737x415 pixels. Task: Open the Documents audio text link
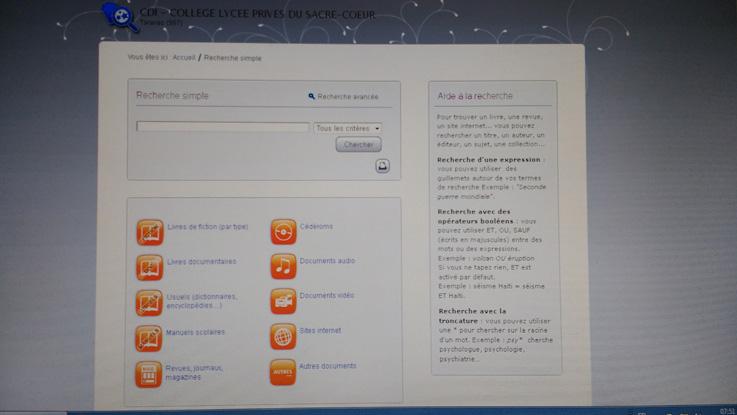click(327, 261)
